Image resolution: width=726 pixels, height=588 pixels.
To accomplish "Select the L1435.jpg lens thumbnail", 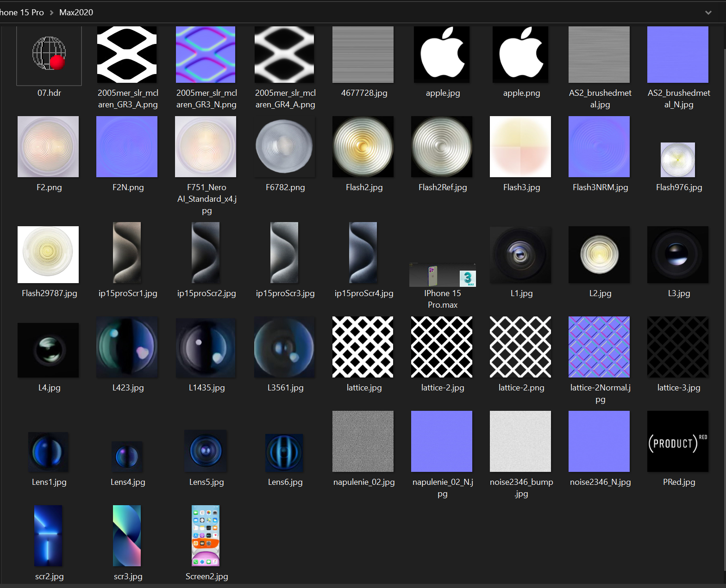I will [206, 348].
